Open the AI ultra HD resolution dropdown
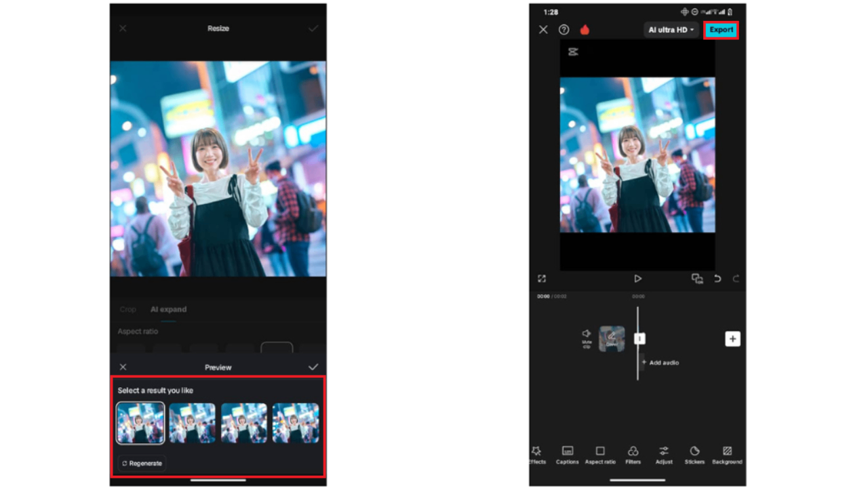The width and height of the screenshot is (868, 488). click(670, 29)
